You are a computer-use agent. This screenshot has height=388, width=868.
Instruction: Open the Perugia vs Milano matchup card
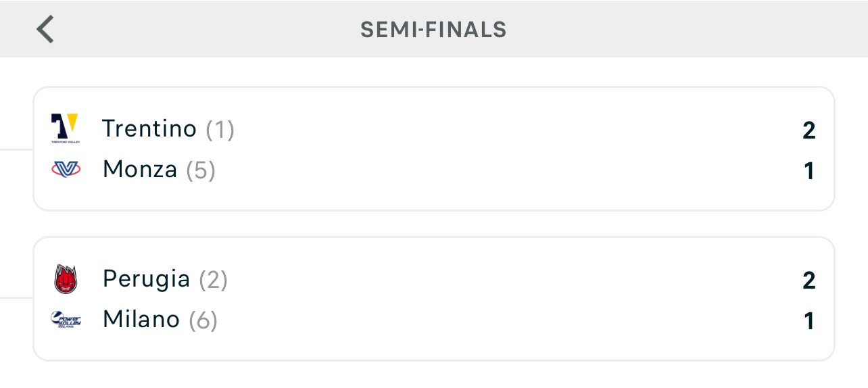[434, 299]
